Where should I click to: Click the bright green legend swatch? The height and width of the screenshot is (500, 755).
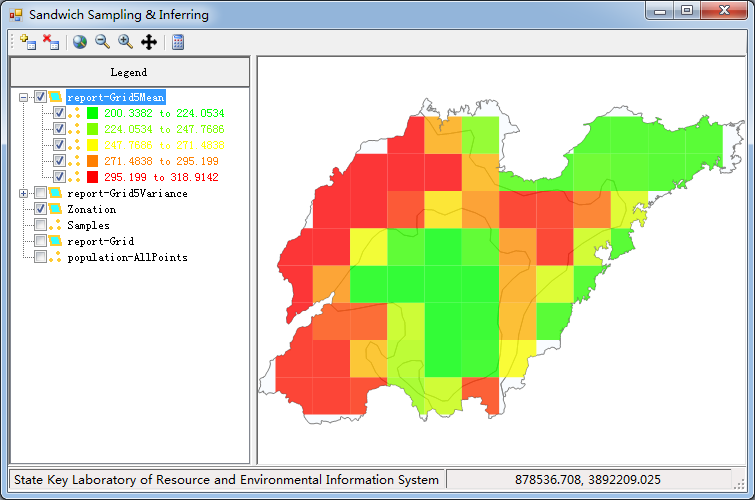click(x=92, y=113)
